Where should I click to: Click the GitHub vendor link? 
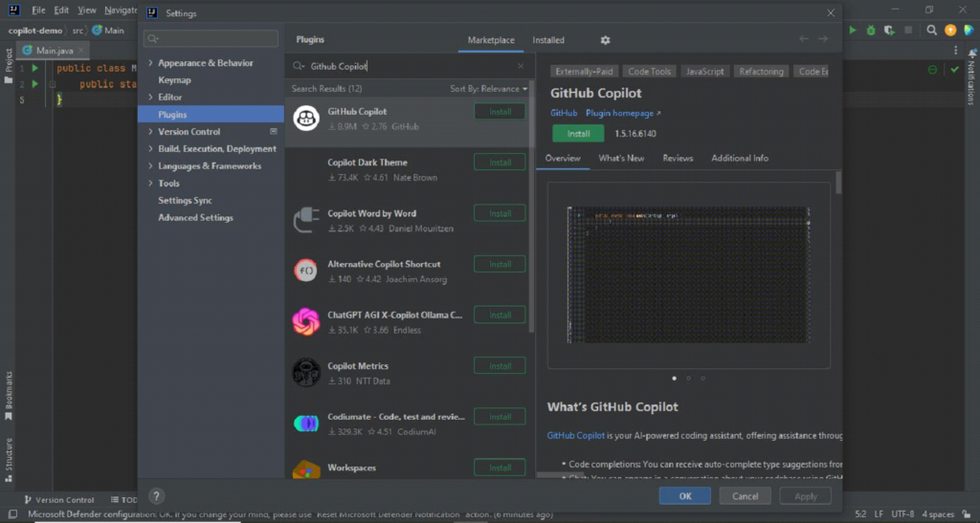click(x=563, y=113)
